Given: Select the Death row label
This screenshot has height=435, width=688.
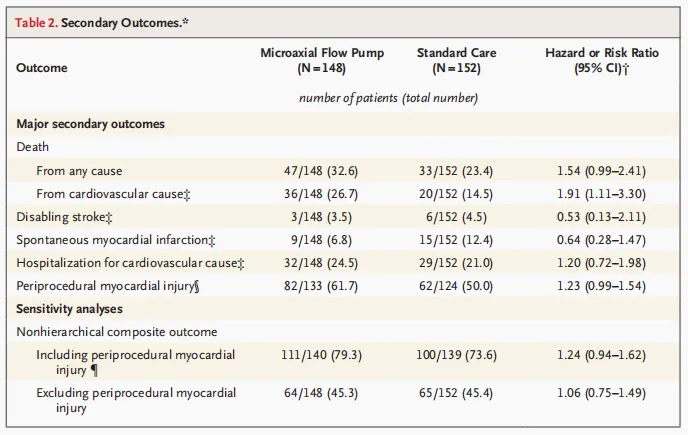Looking at the screenshot, I should [x=33, y=147].
